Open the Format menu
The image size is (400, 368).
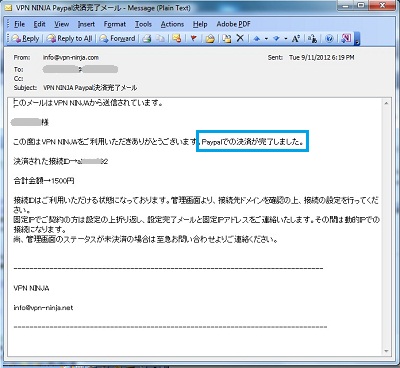pyautogui.click(x=115, y=24)
